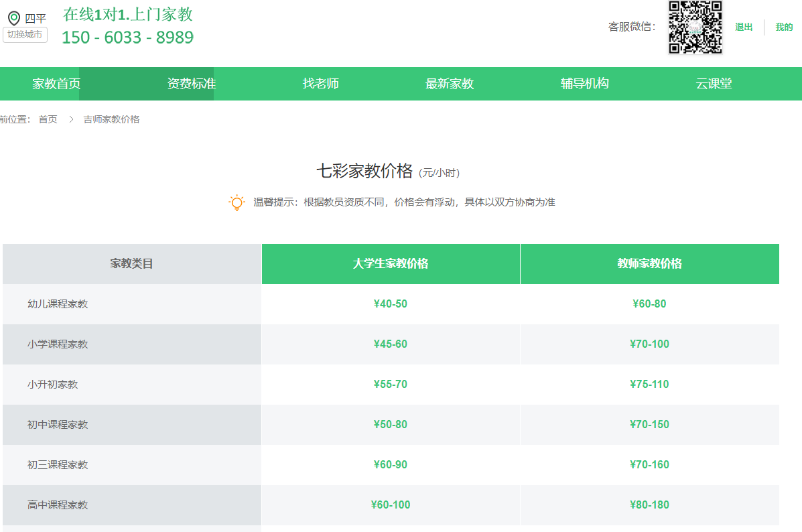802x532 pixels.
Task: Open the 云课堂 menu item
Action: [714, 83]
